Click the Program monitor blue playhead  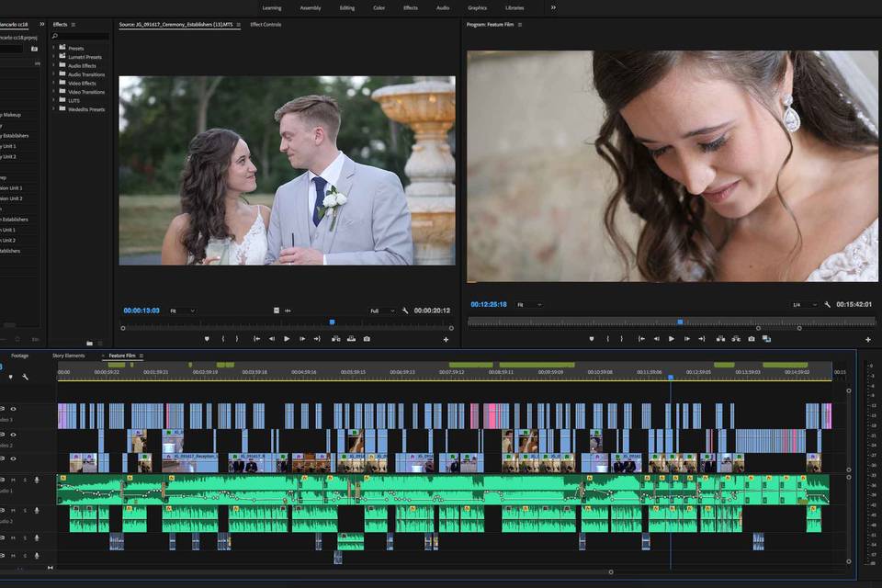pos(680,322)
